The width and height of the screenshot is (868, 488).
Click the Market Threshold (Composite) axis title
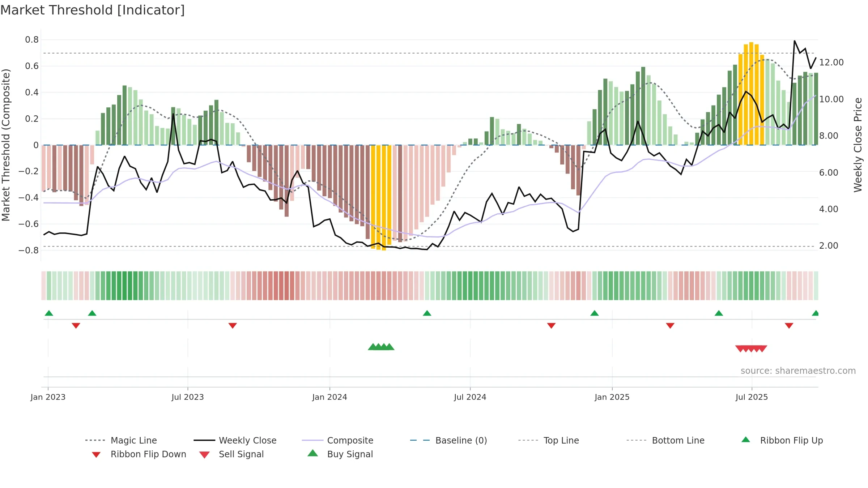(6, 145)
